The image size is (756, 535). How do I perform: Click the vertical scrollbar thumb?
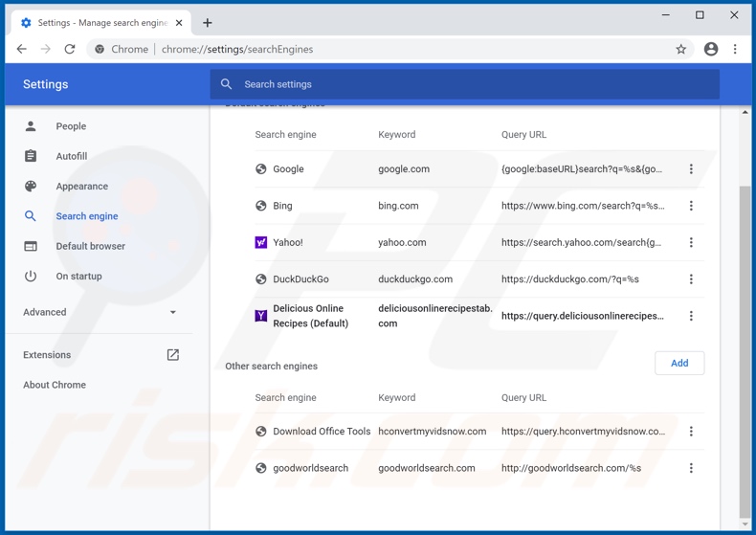click(x=745, y=350)
